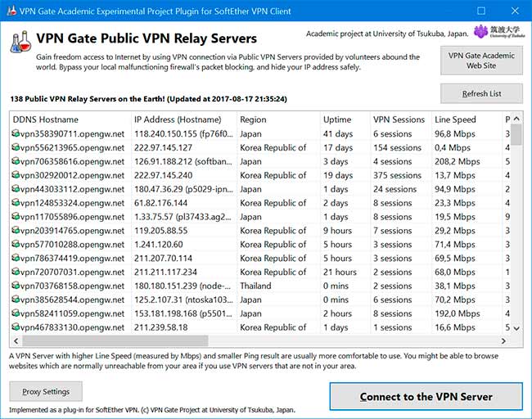The width and height of the screenshot is (532, 419).
Task: Click the 21 hours uptime cell
Action: [x=340, y=272]
